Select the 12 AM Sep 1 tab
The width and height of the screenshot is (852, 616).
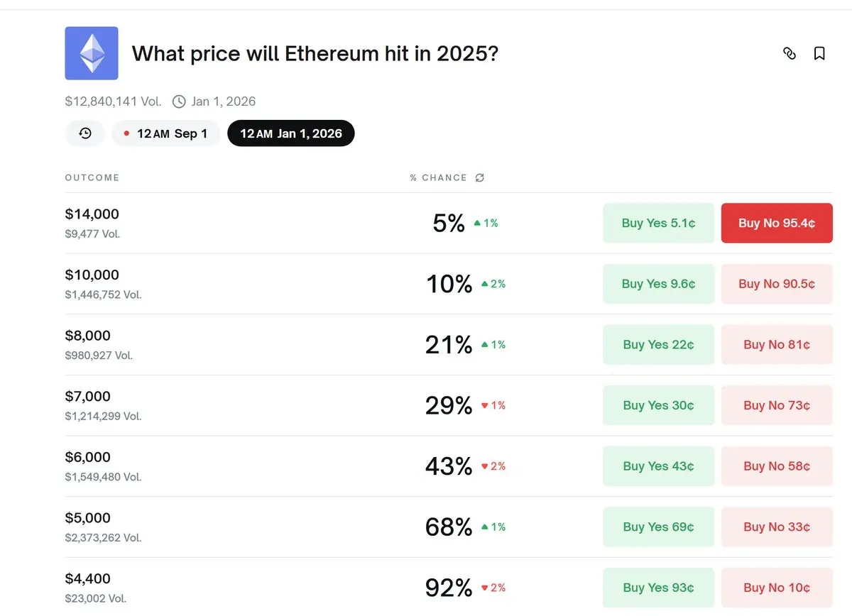[165, 133]
